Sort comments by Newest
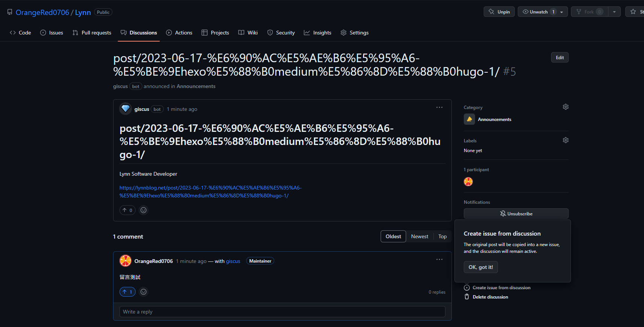Screen dimensions: 644x327 click(419, 237)
